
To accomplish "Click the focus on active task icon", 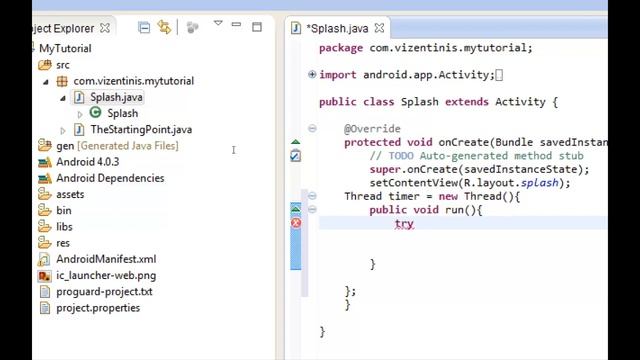I will click(x=192, y=27).
